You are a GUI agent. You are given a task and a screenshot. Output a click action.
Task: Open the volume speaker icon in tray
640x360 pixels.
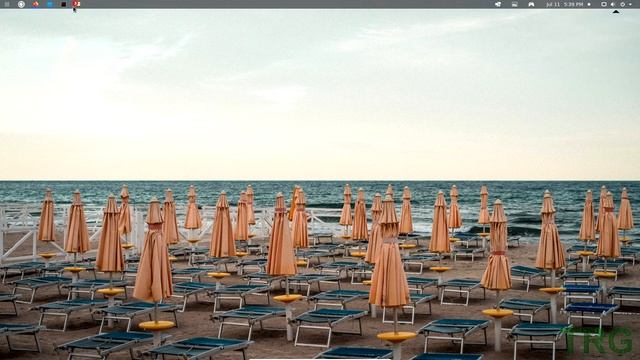click(613, 4)
